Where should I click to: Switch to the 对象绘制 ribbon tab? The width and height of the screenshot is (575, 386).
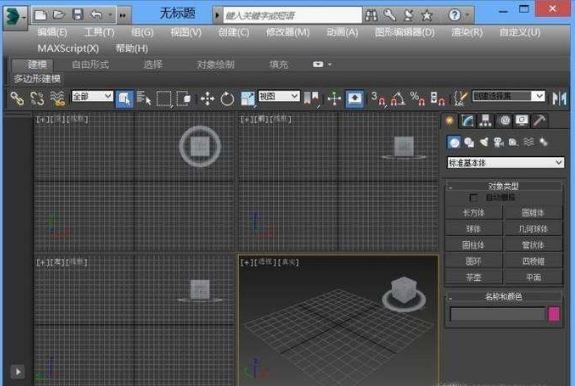click(x=216, y=65)
